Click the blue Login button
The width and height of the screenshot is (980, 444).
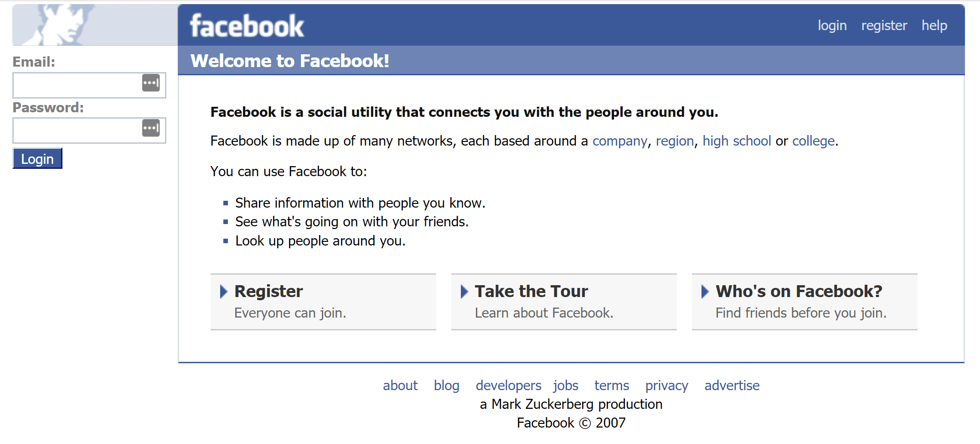tap(37, 159)
